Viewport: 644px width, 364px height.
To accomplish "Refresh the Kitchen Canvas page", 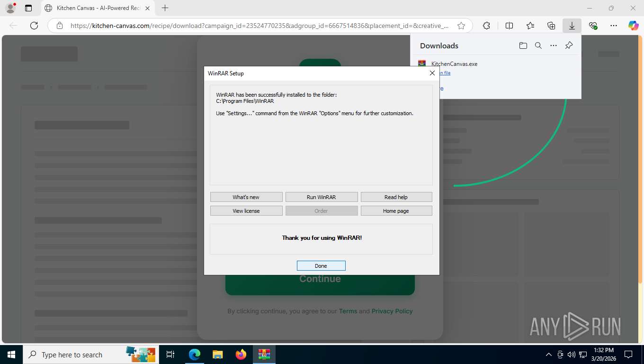I will click(34, 26).
